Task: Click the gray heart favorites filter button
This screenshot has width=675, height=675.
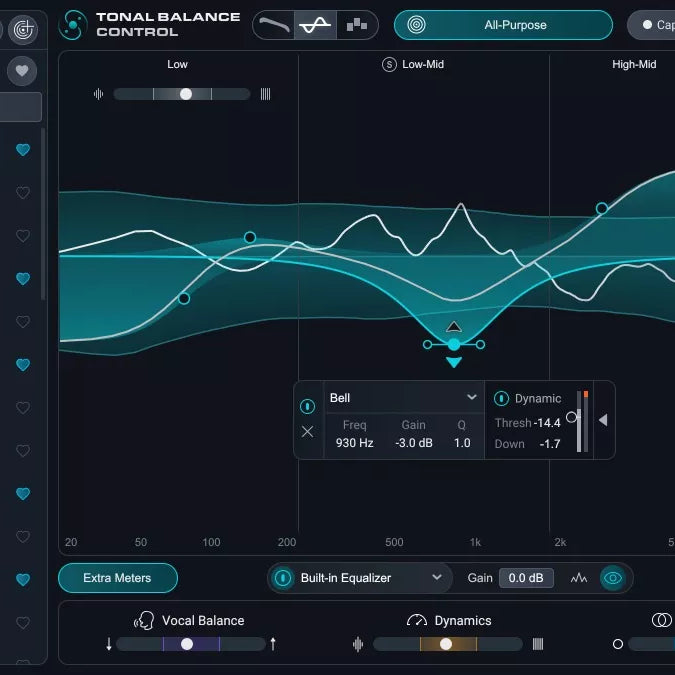Action: tap(22, 71)
